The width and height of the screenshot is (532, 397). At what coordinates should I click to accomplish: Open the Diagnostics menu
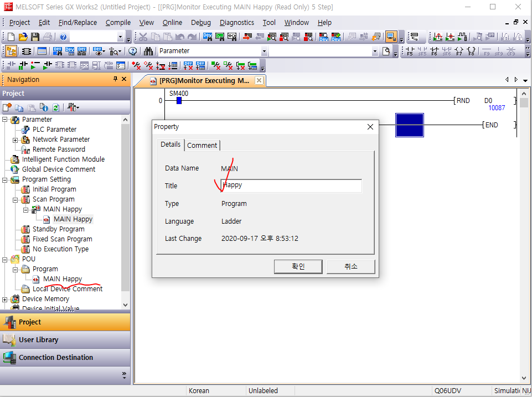(236, 22)
